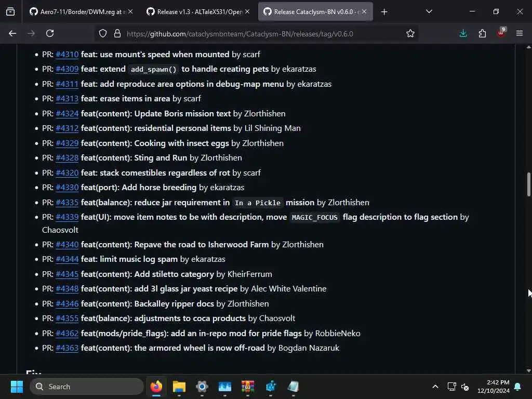
Task: Open pull request #4310 link
Action: [67, 55]
